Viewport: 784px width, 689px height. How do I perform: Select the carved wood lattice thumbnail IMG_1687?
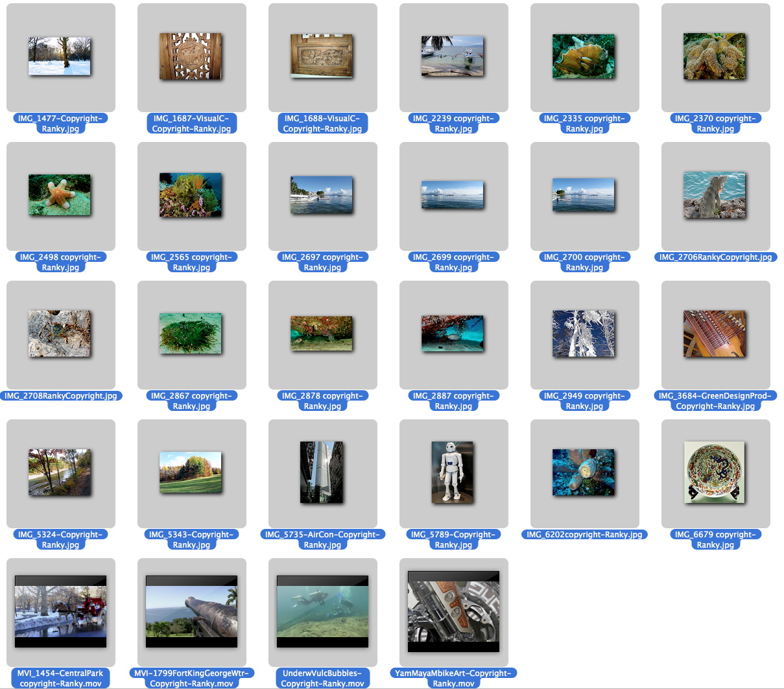coord(191,56)
